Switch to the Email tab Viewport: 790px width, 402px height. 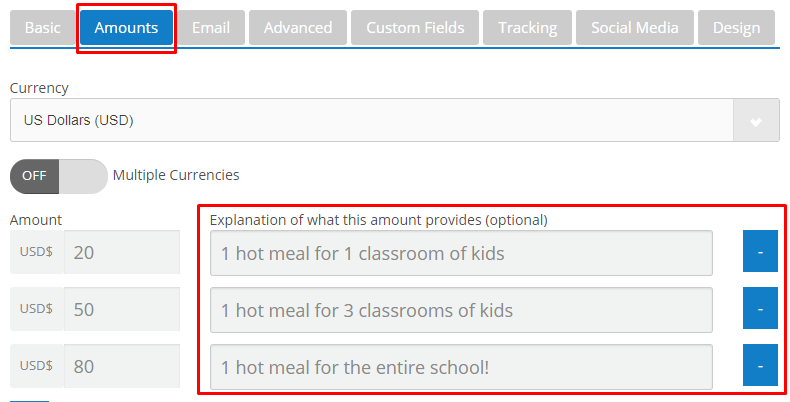click(212, 28)
